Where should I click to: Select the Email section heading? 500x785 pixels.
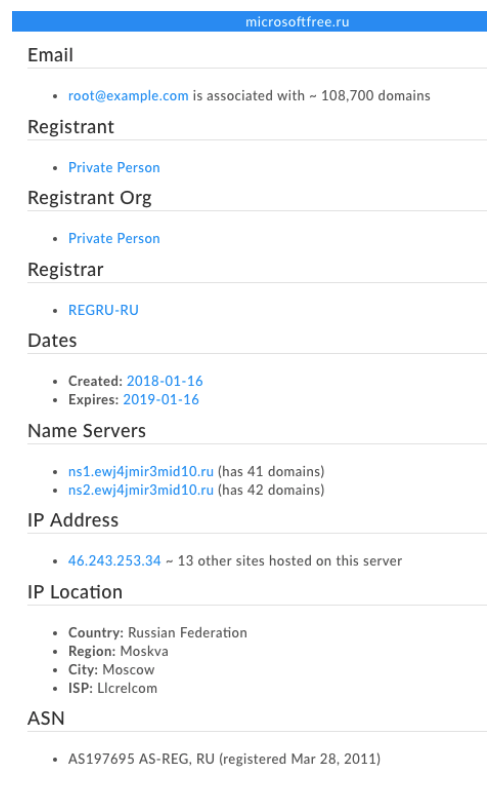tap(51, 55)
